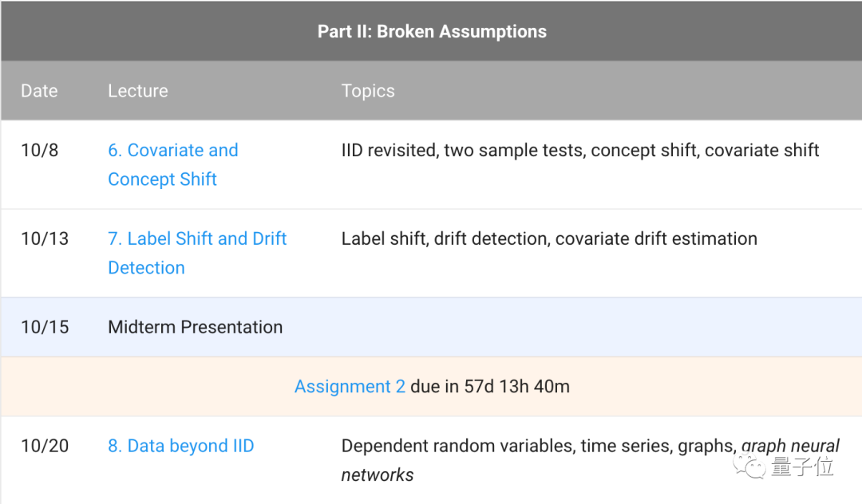Select the 10/8 date cell
862x504 pixels.
coord(39,150)
